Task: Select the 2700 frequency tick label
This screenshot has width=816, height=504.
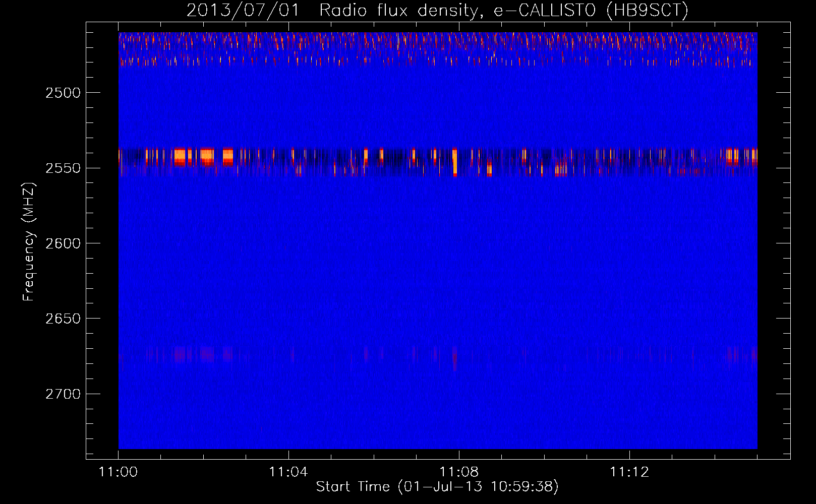Action: (x=63, y=394)
